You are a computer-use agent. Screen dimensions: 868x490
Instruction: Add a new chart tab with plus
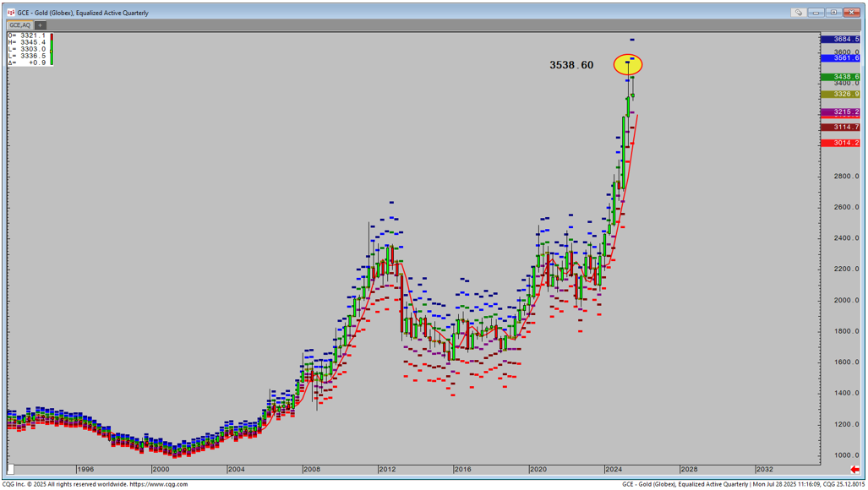point(40,25)
